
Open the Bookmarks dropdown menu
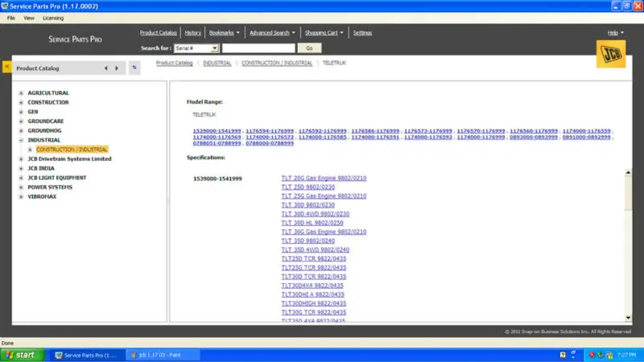click(x=225, y=33)
